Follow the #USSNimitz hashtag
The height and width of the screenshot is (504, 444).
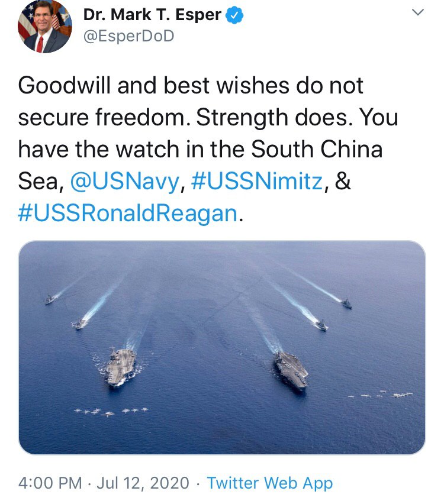[257, 182]
